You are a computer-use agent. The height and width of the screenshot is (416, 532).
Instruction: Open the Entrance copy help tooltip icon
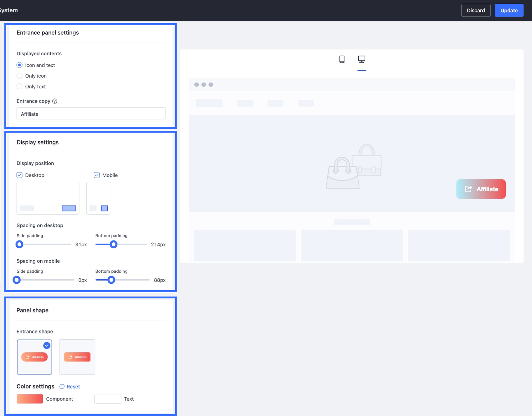(x=54, y=101)
